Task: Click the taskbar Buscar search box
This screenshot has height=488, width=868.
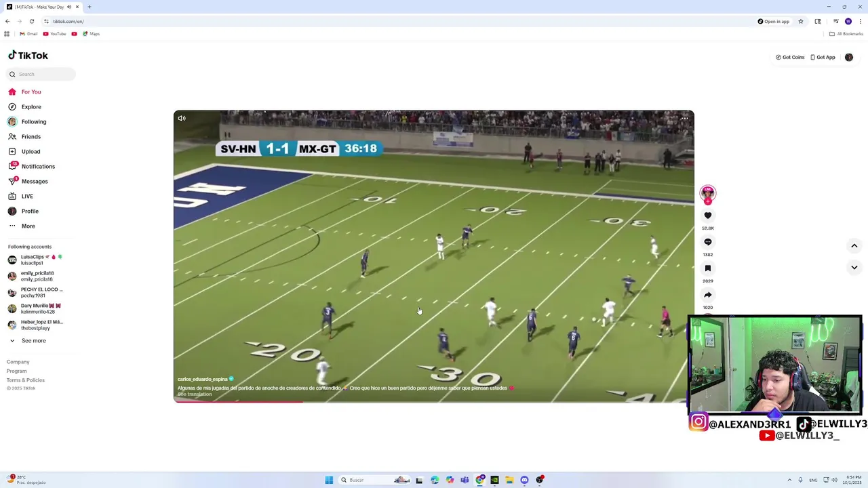Action: pos(374,480)
